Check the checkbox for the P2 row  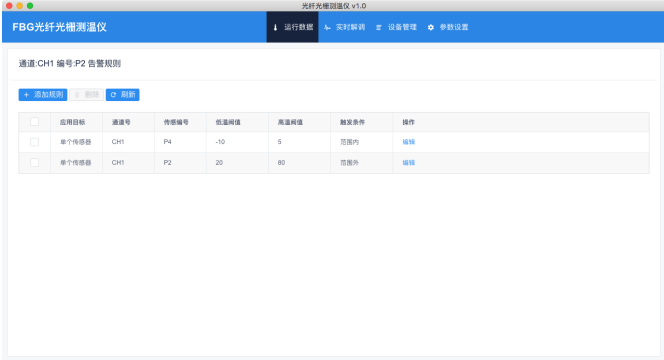[x=34, y=163]
